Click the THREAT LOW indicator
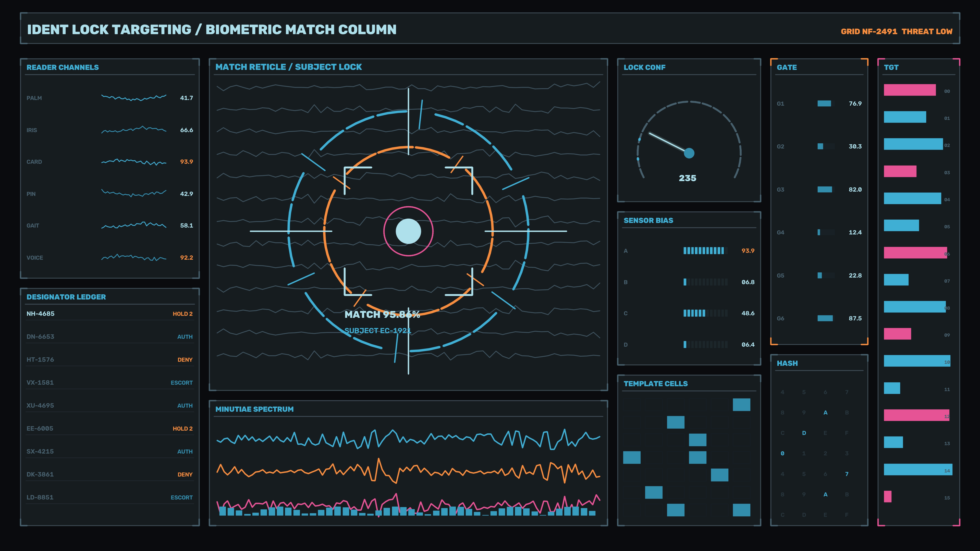The height and width of the screenshot is (551, 980). (927, 32)
